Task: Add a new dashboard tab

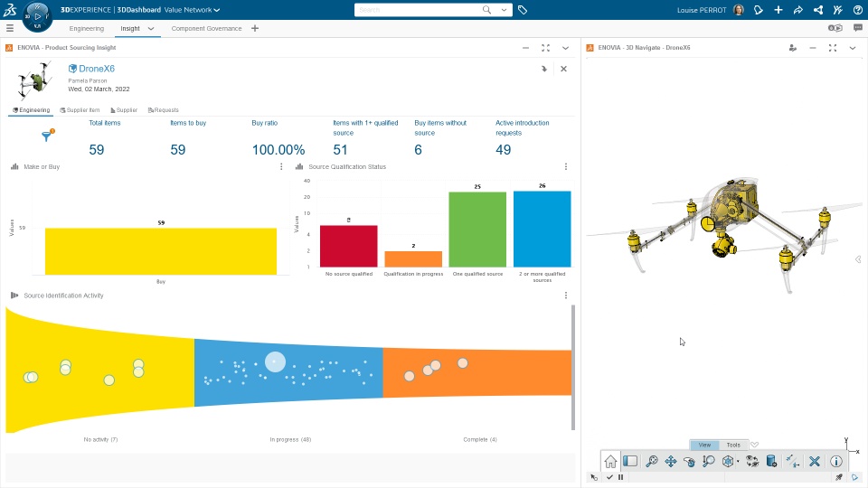Action: (x=255, y=28)
